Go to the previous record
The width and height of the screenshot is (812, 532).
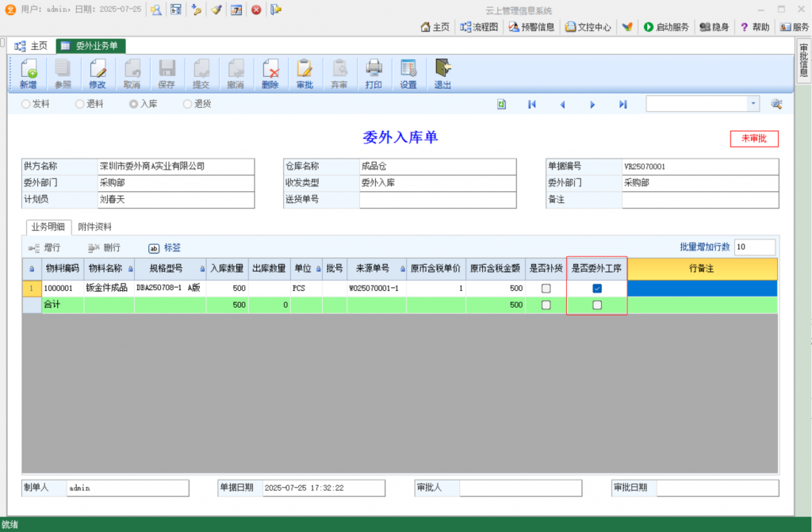(x=562, y=104)
